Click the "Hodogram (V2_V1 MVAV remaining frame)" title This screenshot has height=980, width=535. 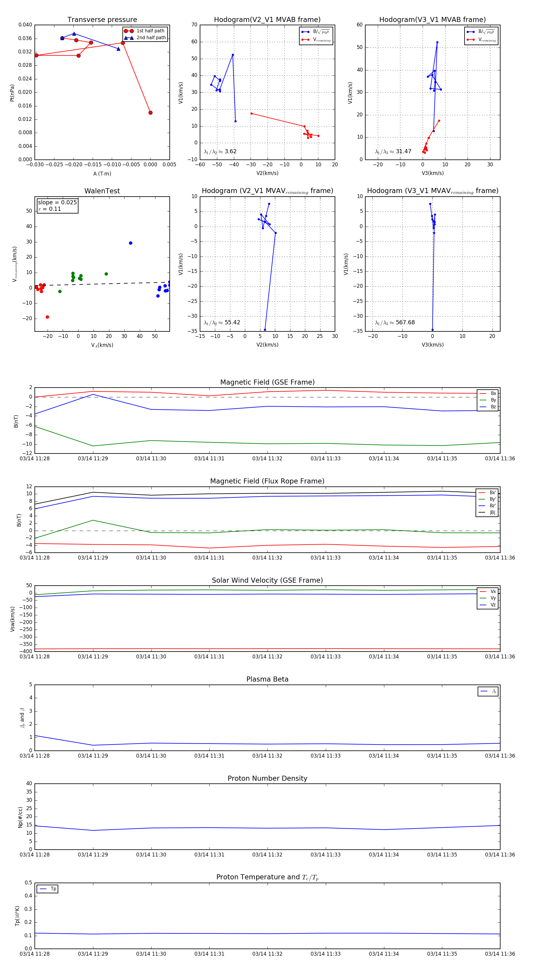(x=267, y=191)
